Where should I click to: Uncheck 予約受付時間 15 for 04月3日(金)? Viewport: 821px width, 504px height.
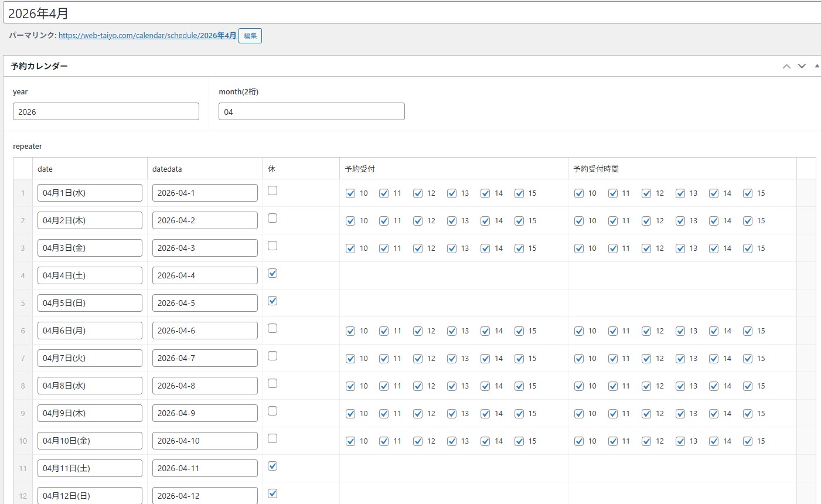[748, 248]
